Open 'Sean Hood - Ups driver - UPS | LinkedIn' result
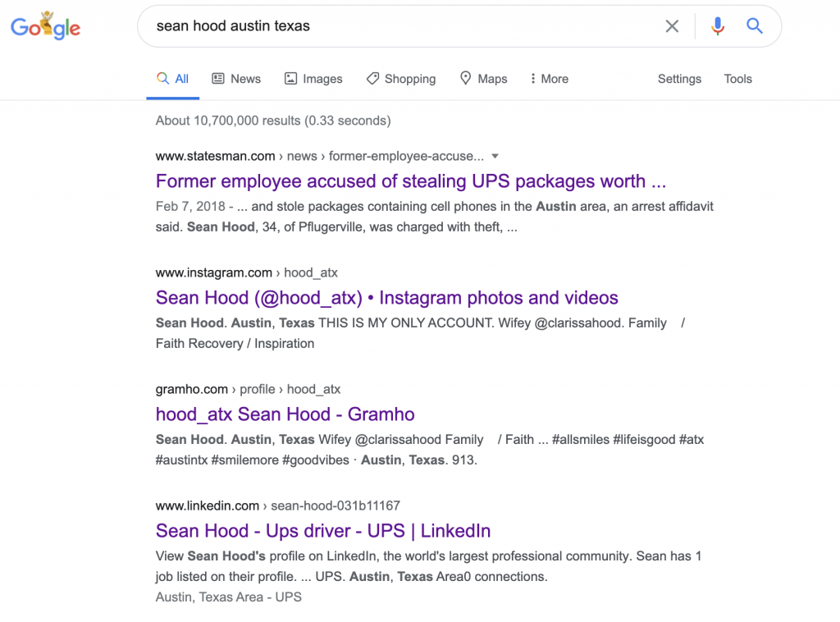The height and width of the screenshot is (622, 840). click(x=323, y=530)
